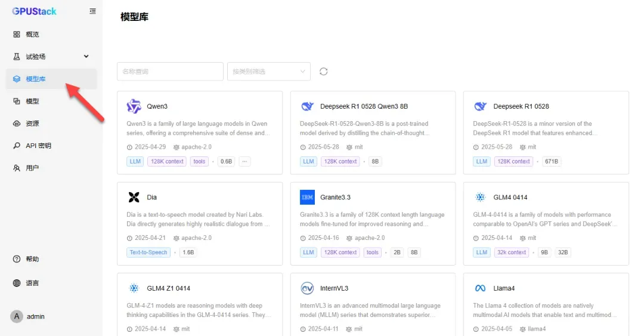Click the tools tag on Qwen3 card
The image size is (644, 336).
(199, 162)
